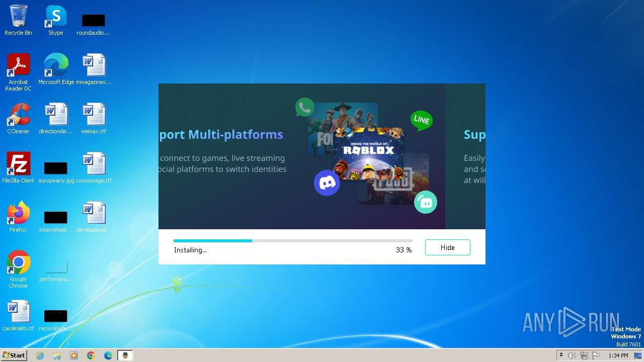Select the recordslyric desktop file
This screenshot has height=362, width=644.
click(x=55, y=320)
